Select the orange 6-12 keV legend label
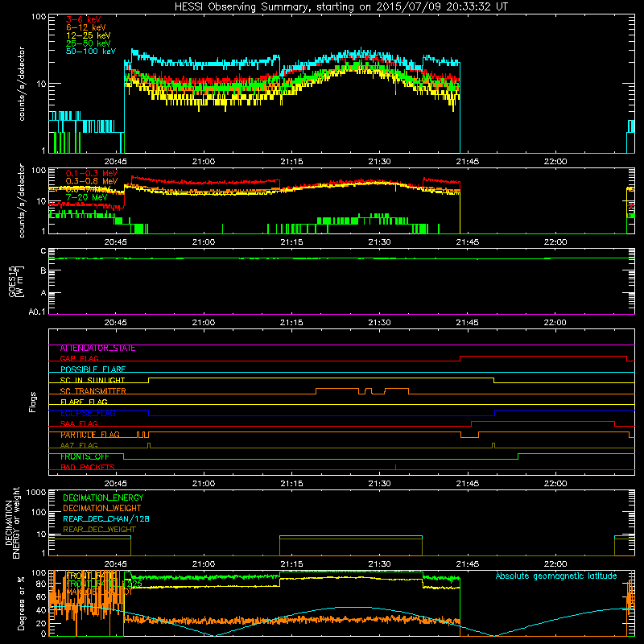The width and height of the screenshot is (644, 644). click(x=85, y=27)
